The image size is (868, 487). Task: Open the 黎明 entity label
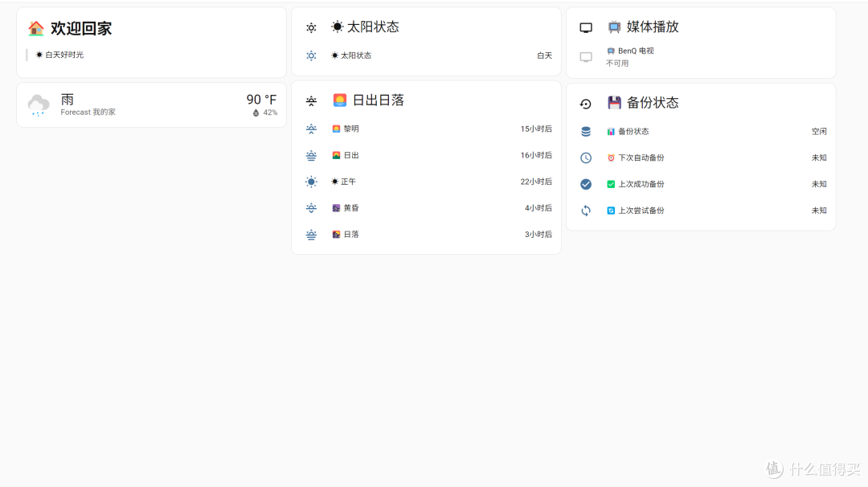[x=351, y=129]
